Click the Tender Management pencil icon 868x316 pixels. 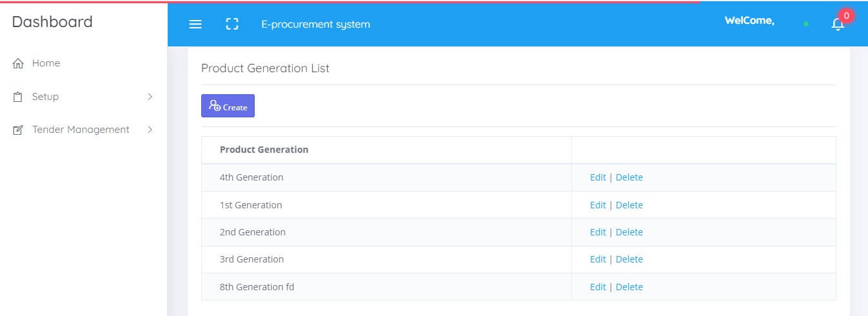(18, 130)
